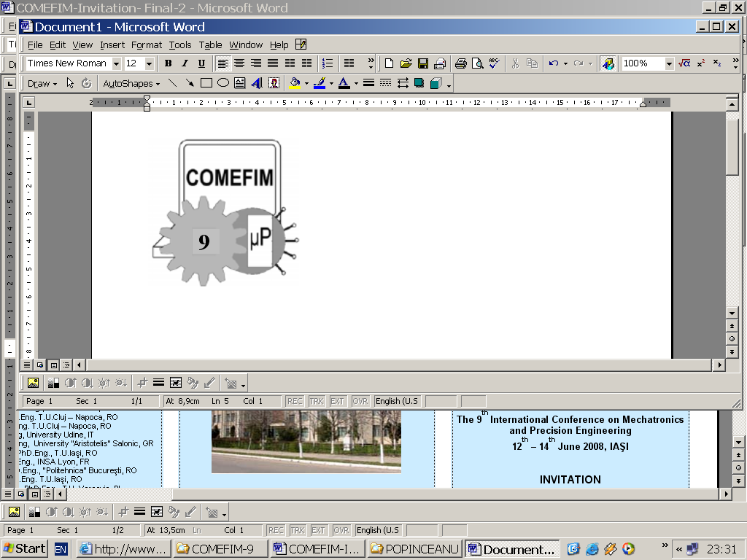
Task: Select the Line drawing tool
Action: coord(172,83)
